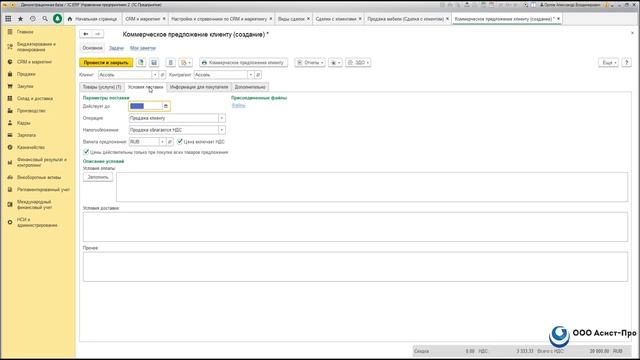Image resolution: width=640 pixels, height=360 pixels.
Task: Expand the Операция dropdown
Action: coord(222,118)
